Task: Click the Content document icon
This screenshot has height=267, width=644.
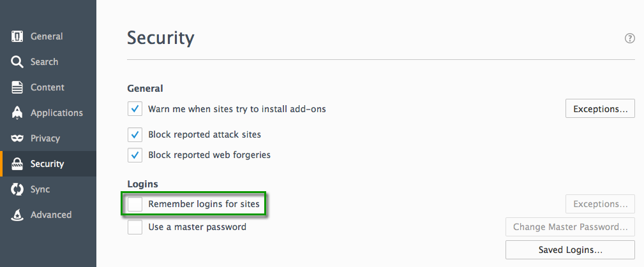Action: (x=17, y=87)
